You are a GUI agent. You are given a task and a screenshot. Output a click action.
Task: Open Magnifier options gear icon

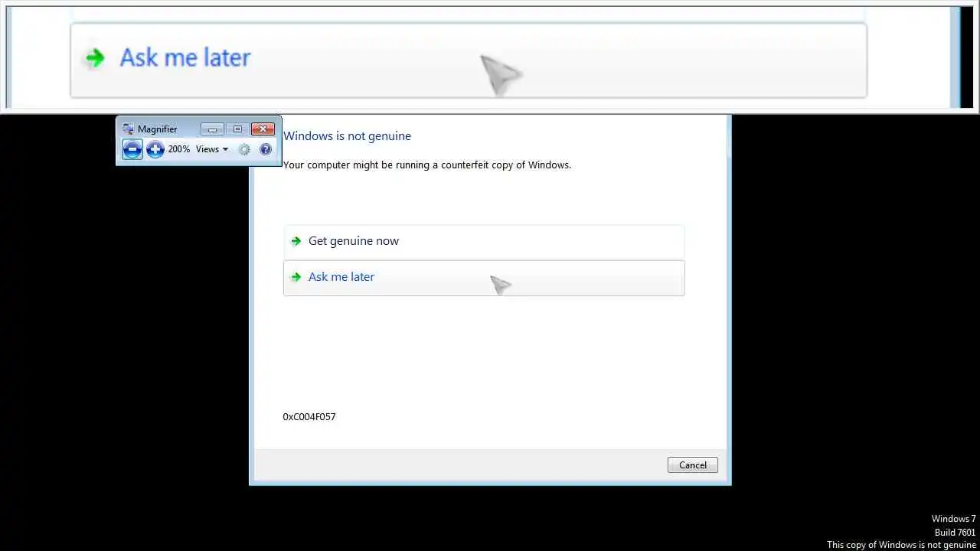pyautogui.click(x=244, y=149)
